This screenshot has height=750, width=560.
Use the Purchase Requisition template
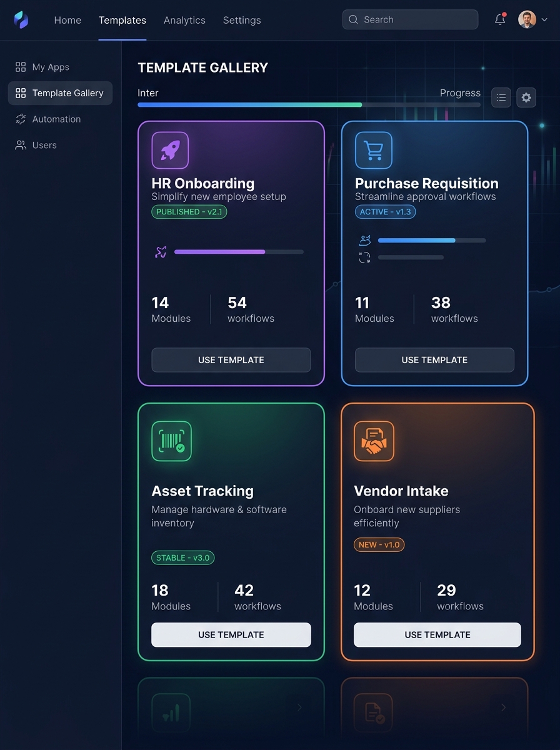click(434, 360)
